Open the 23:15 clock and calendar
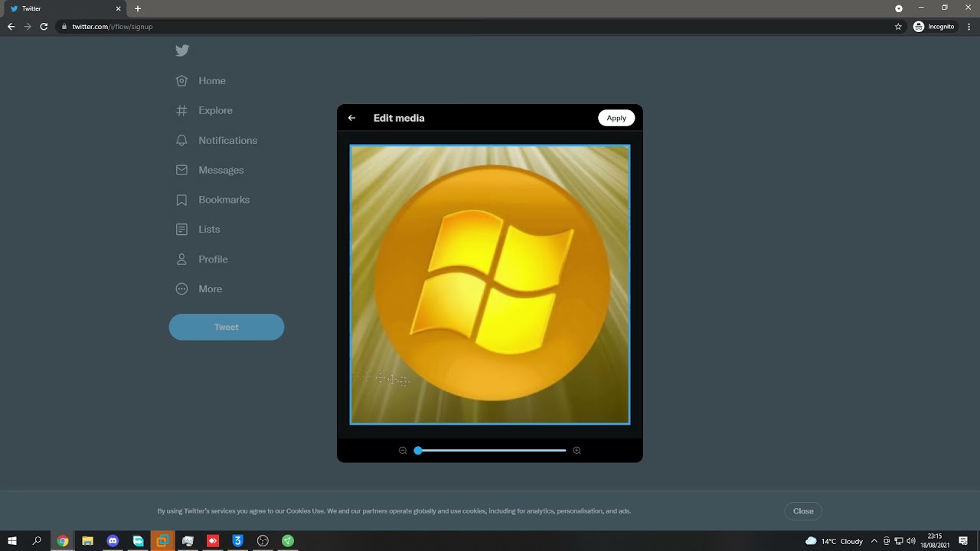This screenshot has width=980, height=551. coord(935,541)
